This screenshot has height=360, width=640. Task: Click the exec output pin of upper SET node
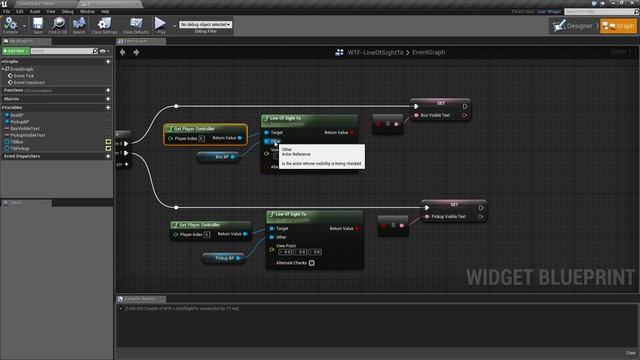tap(465, 107)
